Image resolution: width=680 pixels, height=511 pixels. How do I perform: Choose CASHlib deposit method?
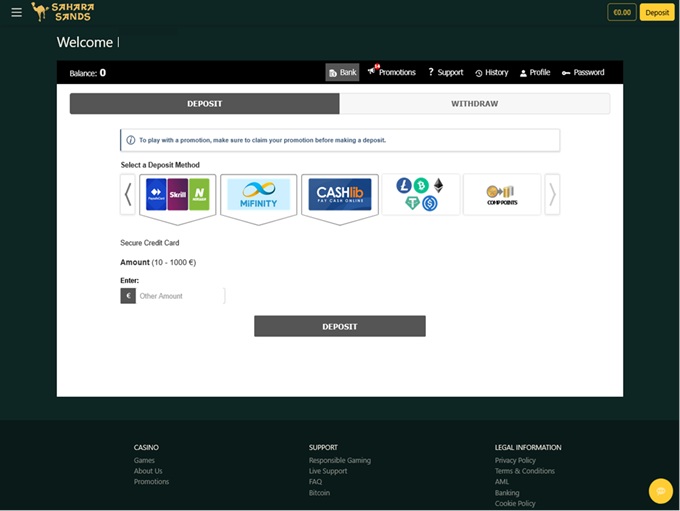(339, 194)
